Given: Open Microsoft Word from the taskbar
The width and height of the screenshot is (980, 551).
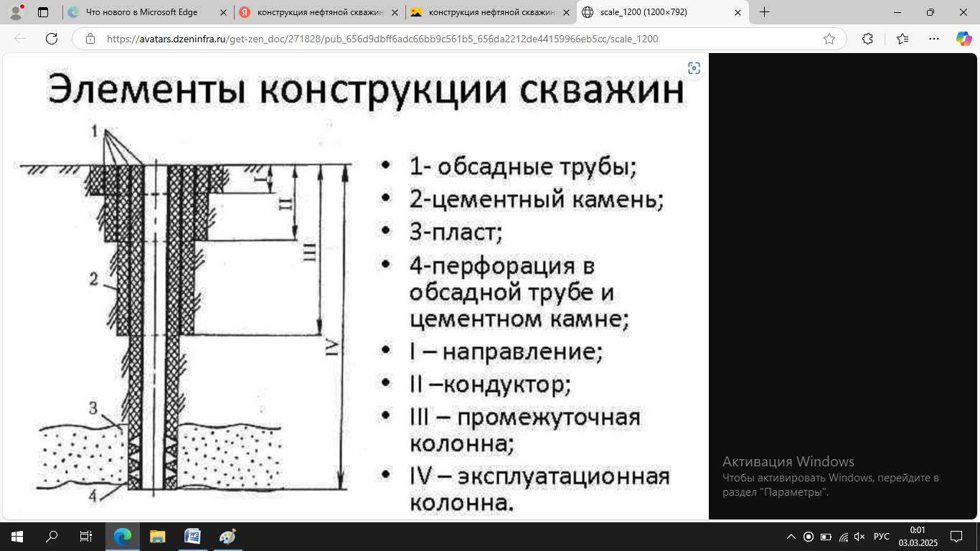Looking at the screenshot, I should (192, 537).
